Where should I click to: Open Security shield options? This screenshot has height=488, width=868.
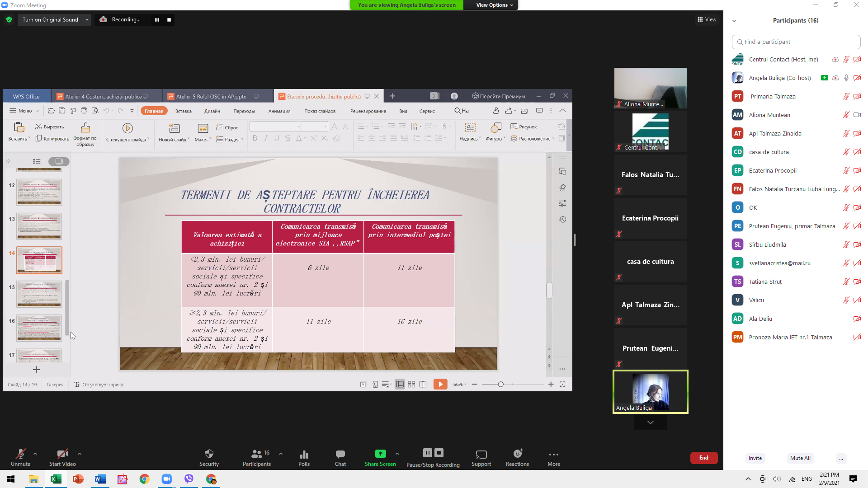point(209,454)
